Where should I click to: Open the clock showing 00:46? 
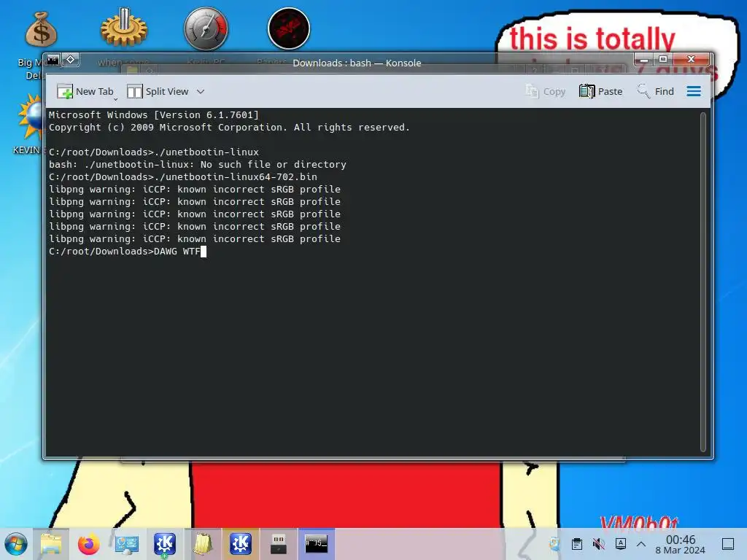point(681,544)
